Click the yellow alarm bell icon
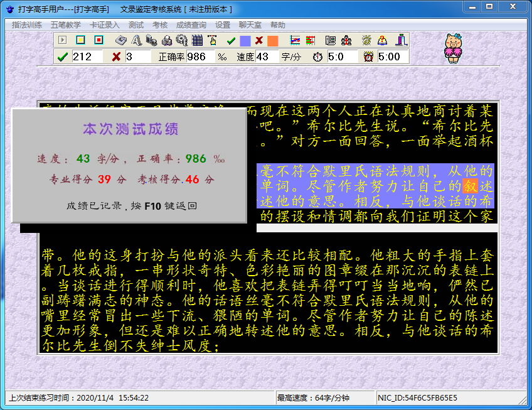The width and height of the screenshot is (532, 410). point(366,40)
